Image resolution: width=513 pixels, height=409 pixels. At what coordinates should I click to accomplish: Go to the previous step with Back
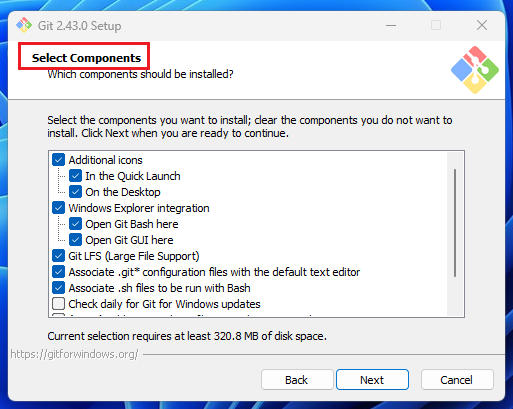(297, 380)
